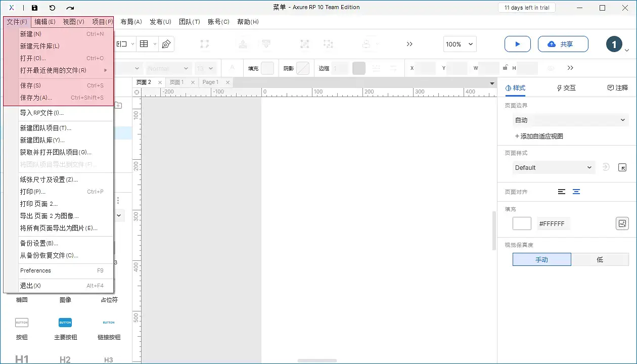Screen dimensions: 637x364
Task: Keep 手动 visual fidelity selected
Action: pos(541,259)
